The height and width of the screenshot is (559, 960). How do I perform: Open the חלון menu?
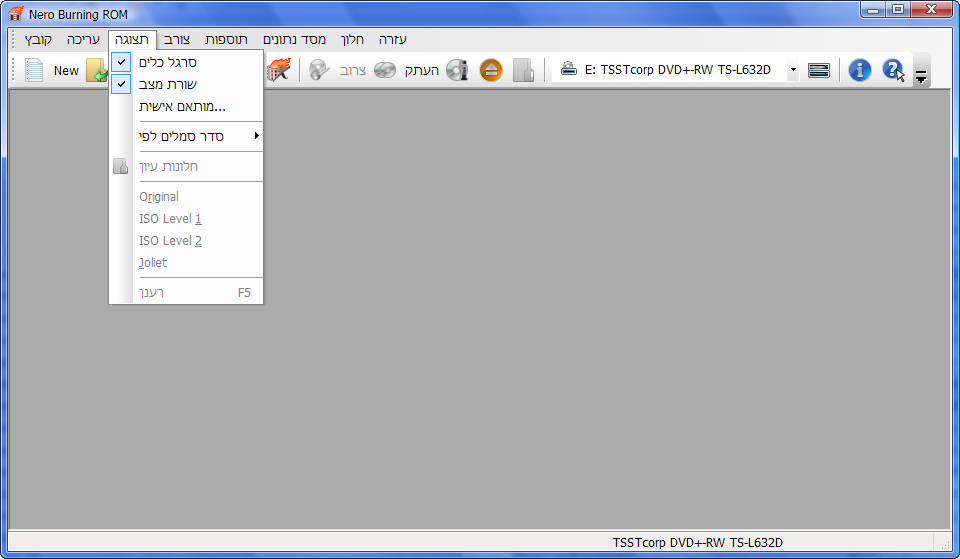point(353,39)
